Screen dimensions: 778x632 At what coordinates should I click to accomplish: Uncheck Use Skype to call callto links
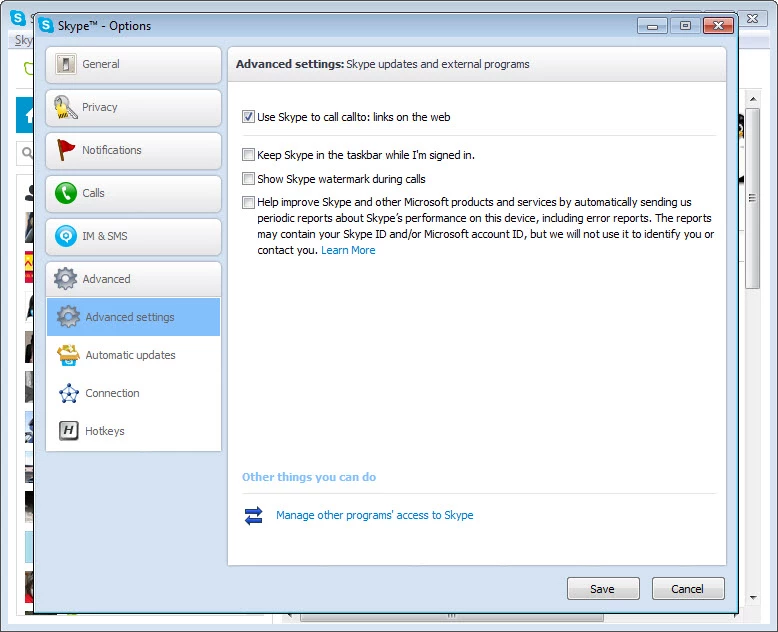click(x=249, y=117)
